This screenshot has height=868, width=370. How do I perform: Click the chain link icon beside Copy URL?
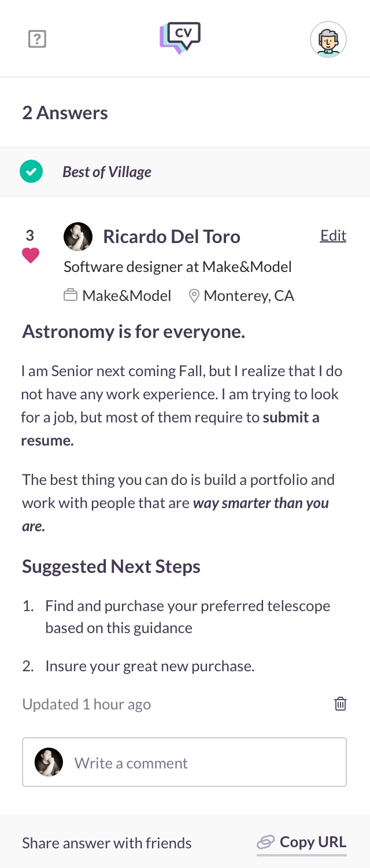point(266,842)
